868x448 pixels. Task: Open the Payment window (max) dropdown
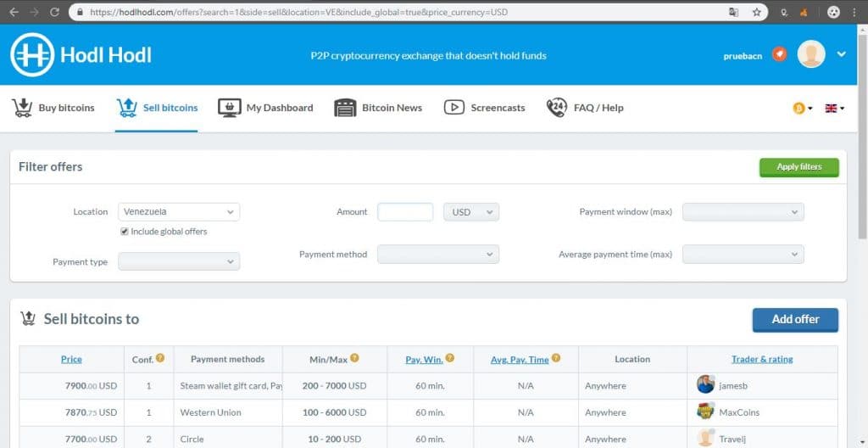point(743,212)
